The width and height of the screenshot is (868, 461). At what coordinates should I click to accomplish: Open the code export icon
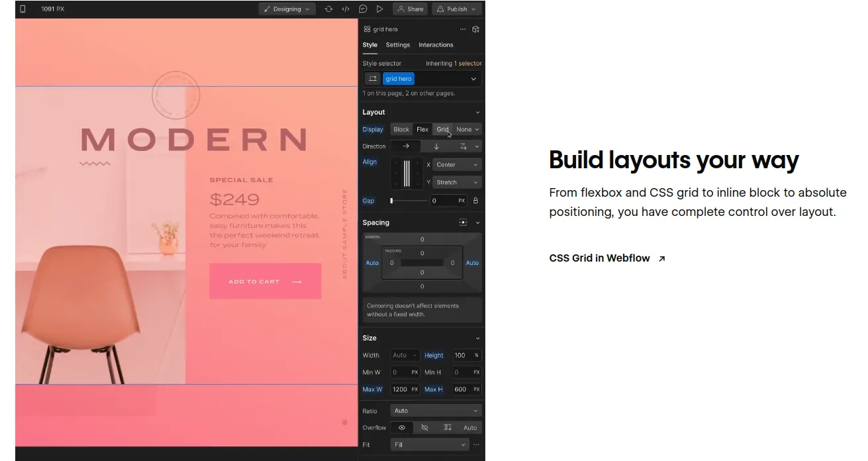click(x=346, y=9)
